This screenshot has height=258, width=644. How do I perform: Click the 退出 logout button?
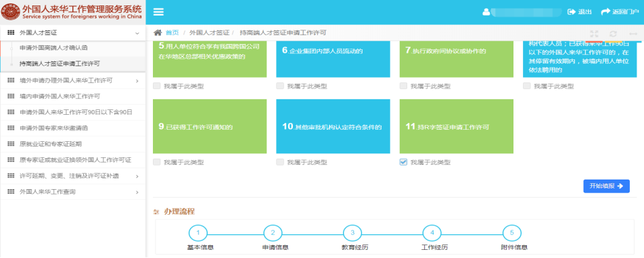coord(580,12)
